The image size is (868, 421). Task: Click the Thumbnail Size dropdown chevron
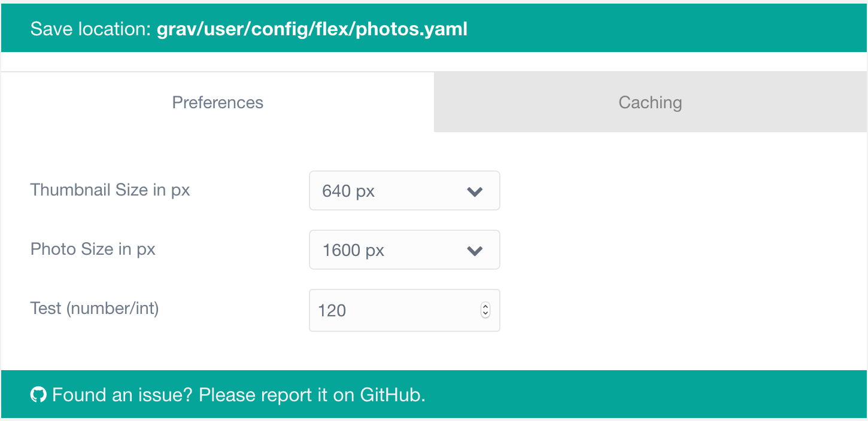(x=475, y=191)
